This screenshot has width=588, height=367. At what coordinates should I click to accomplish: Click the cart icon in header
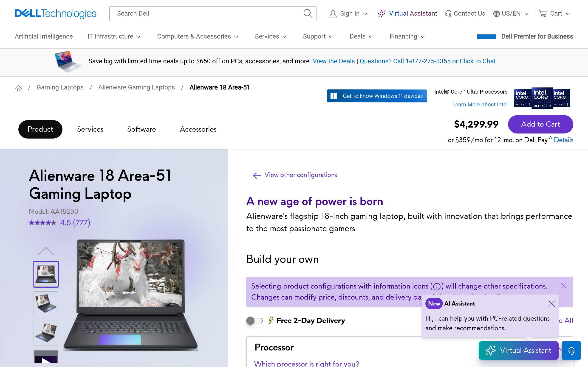(x=543, y=14)
